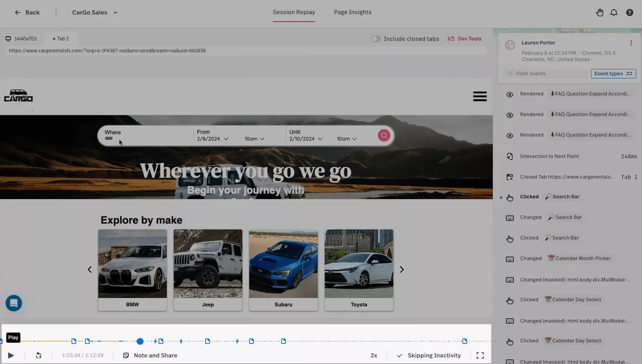
Task: Select the Session Replay tab
Action: (x=294, y=12)
